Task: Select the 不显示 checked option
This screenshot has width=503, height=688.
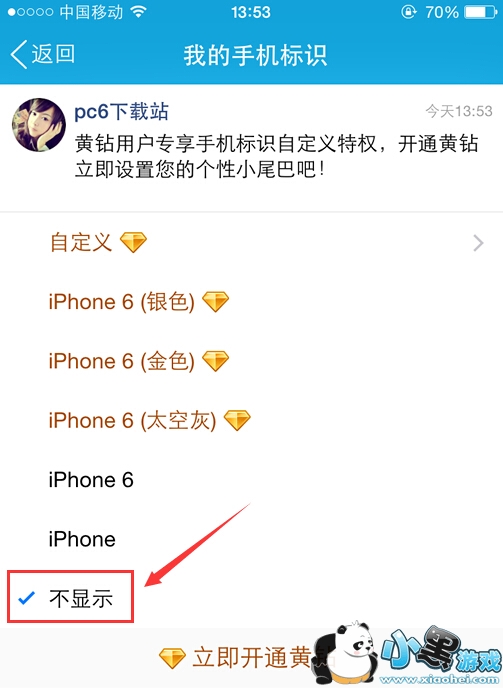Action: [252, 598]
